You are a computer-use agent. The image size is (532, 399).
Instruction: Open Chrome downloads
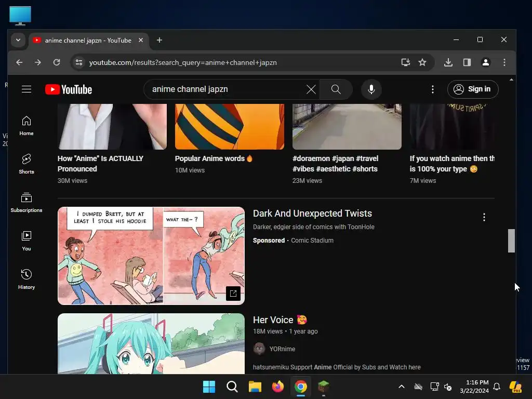(448, 62)
